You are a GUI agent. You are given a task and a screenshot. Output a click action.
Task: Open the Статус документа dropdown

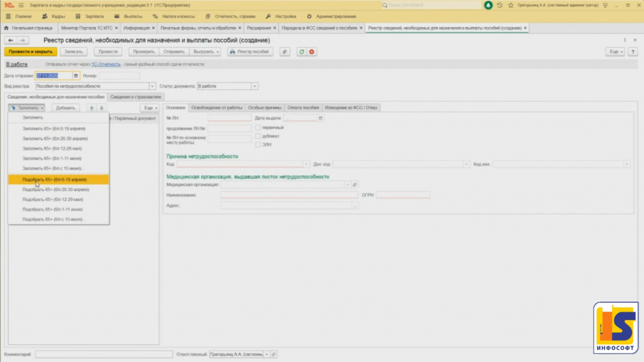[x=254, y=86]
